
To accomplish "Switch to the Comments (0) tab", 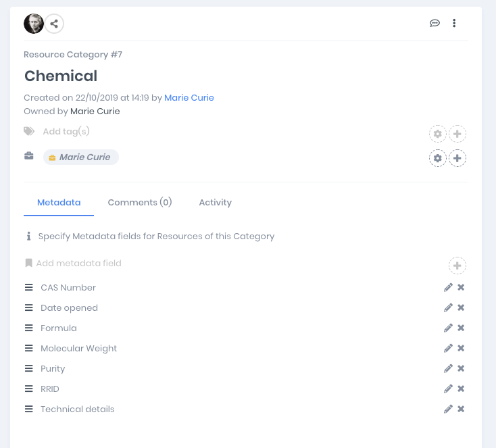I will click(140, 203).
